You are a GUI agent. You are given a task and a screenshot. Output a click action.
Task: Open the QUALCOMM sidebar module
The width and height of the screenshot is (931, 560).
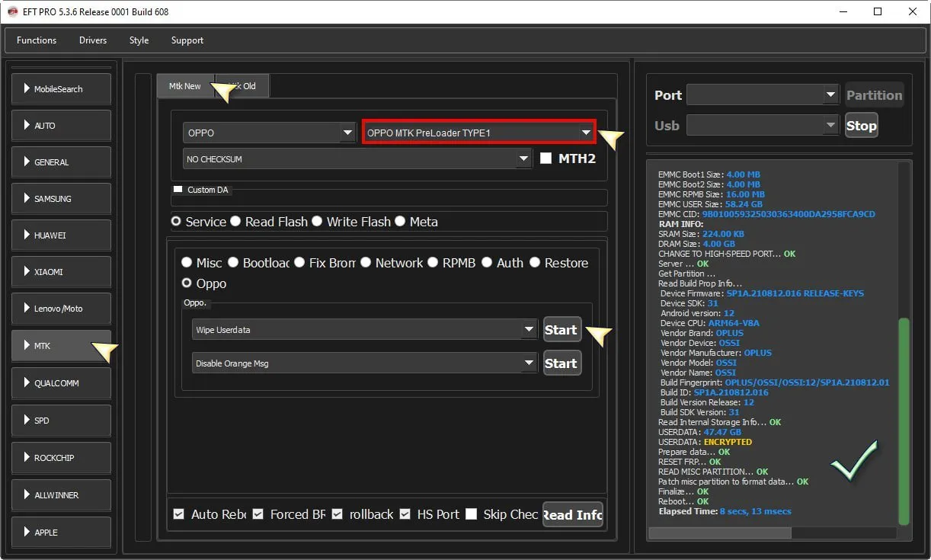pos(61,383)
